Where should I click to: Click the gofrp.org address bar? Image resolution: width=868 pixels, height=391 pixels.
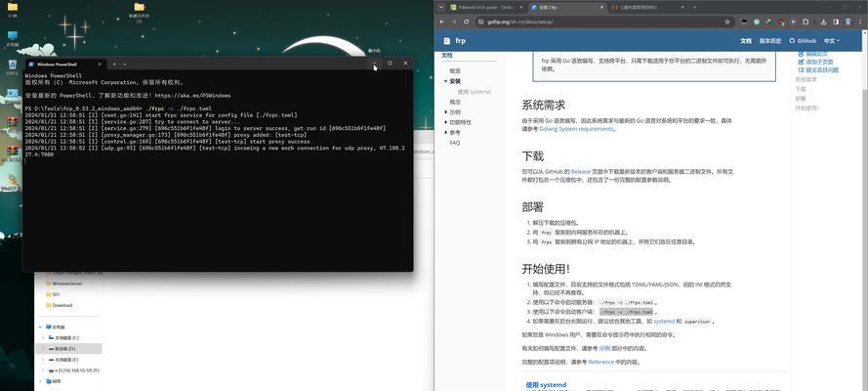coord(603,22)
